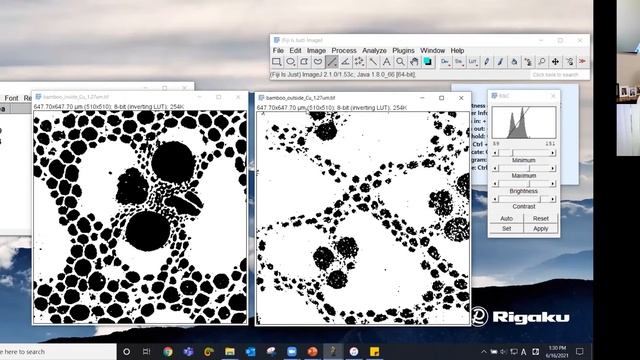Open the Stk stacks menu button
This screenshot has width=640, height=360.
[459, 62]
